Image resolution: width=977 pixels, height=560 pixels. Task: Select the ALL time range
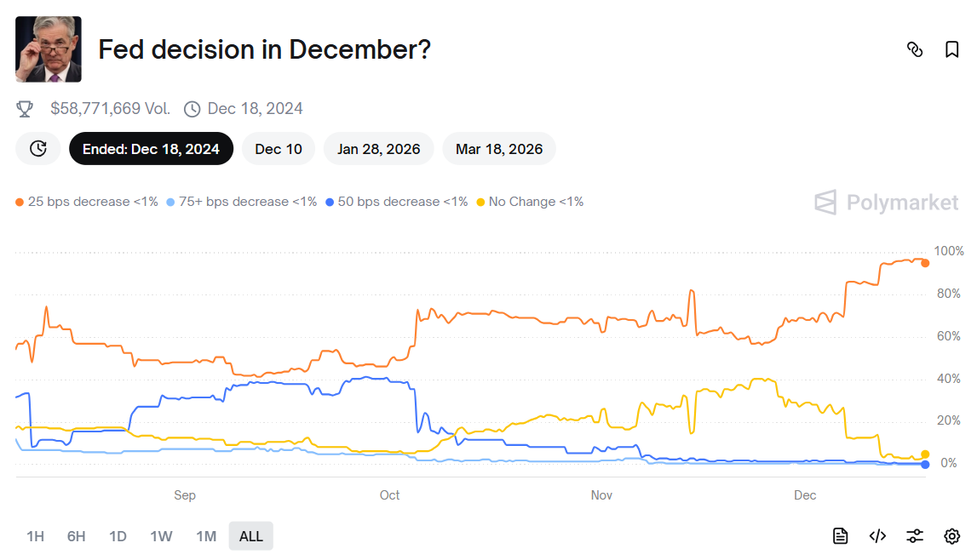[251, 536]
